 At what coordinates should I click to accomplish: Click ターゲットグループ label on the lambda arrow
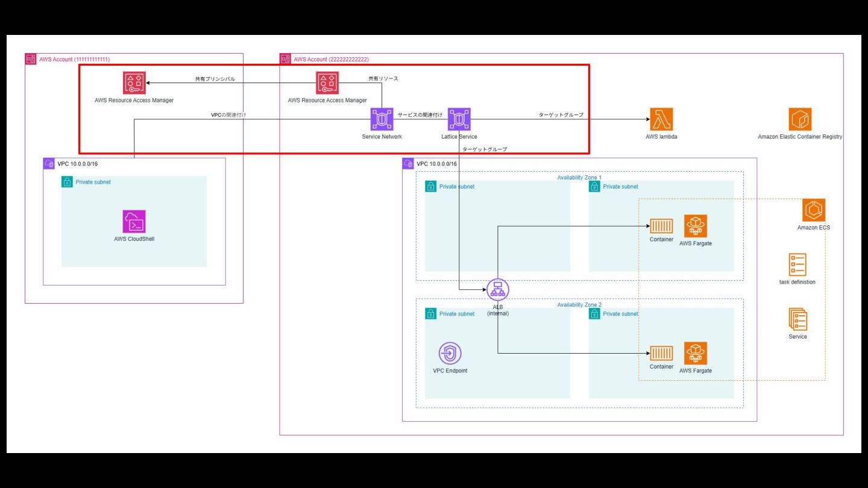pos(561,114)
